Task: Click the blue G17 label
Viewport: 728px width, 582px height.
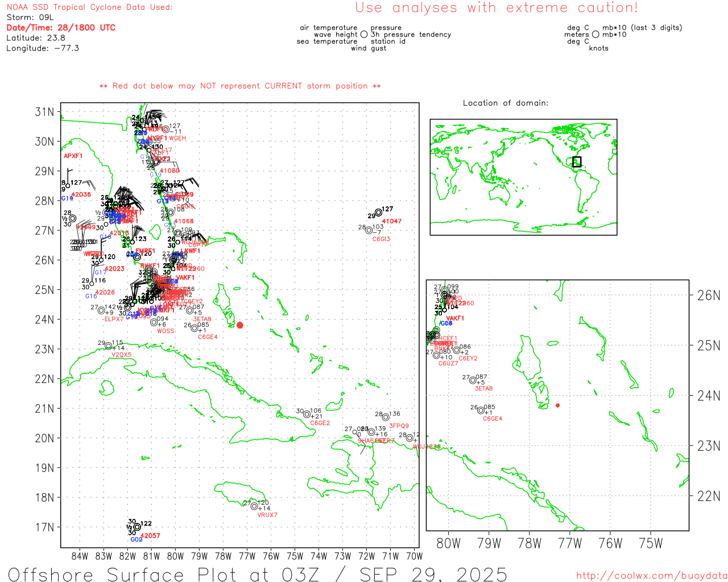Action: pos(101,272)
